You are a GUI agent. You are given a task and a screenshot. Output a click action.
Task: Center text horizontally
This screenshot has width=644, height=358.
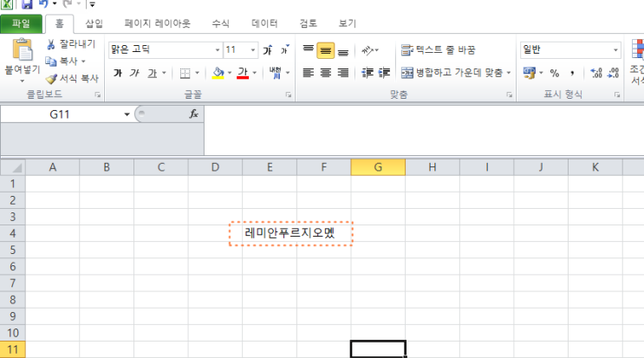[x=326, y=73]
